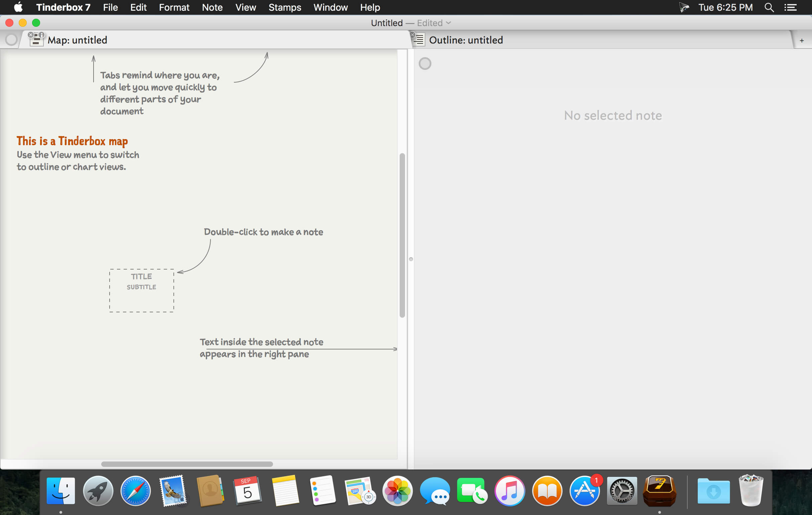Open Safari from the dock
This screenshot has width=812, height=515.
[136, 492]
